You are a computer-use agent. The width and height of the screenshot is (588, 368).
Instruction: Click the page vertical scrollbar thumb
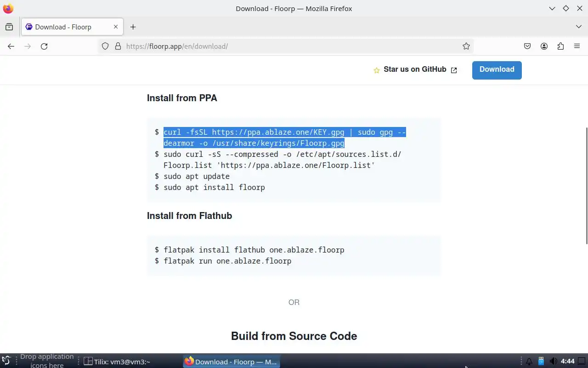586,185
